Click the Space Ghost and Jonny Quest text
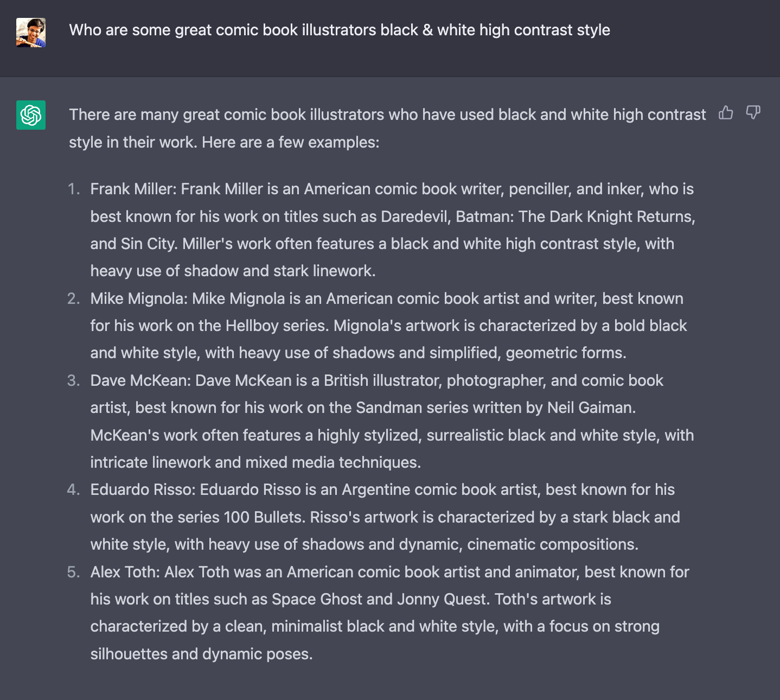 pos(379,599)
